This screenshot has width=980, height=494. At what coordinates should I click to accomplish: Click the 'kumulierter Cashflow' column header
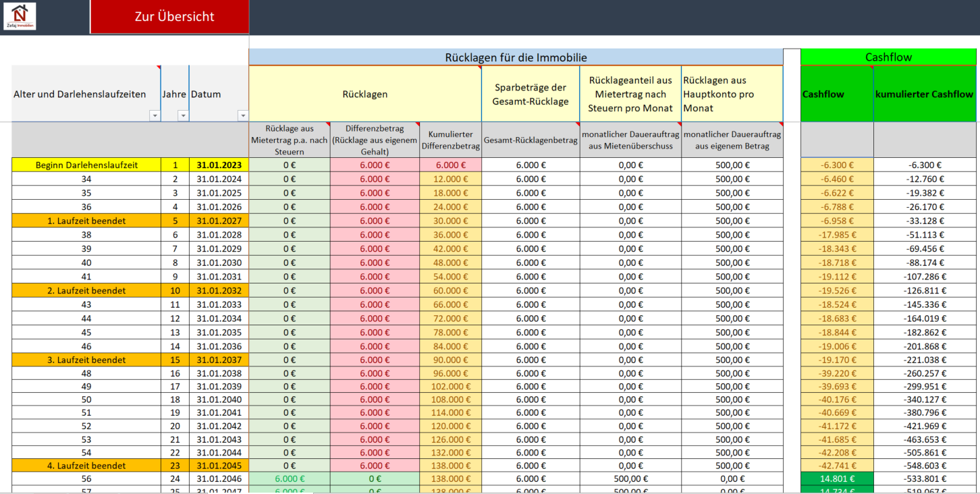pos(924,94)
